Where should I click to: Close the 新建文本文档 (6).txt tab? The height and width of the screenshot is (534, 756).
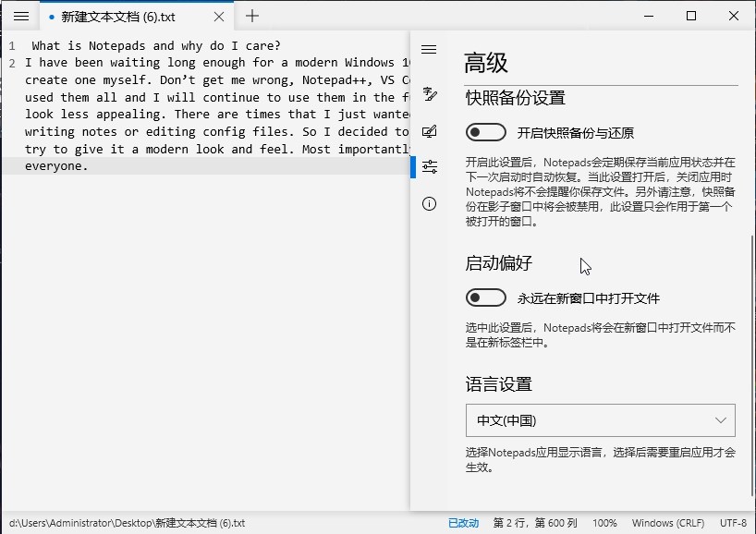[x=219, y=17]
